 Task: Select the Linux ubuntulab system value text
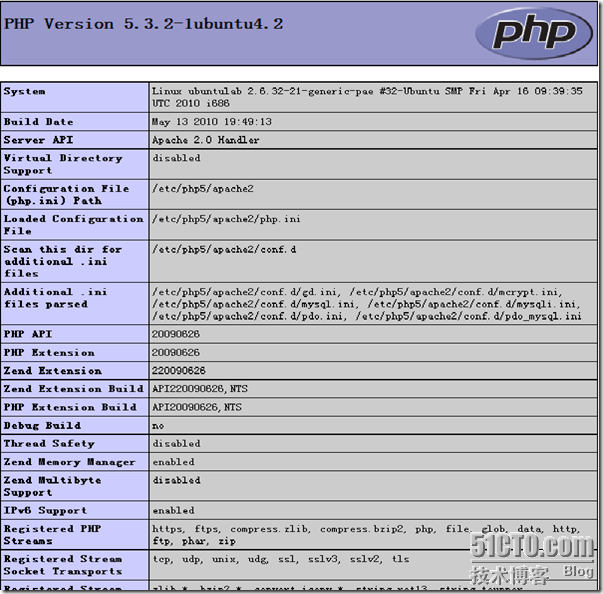tap(367, 97)
